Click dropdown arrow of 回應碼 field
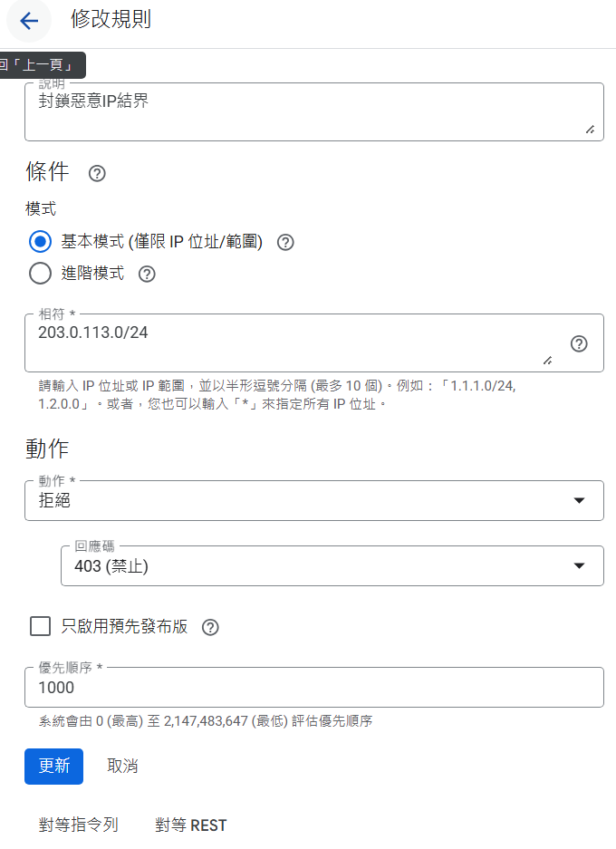 coord(580,566)
